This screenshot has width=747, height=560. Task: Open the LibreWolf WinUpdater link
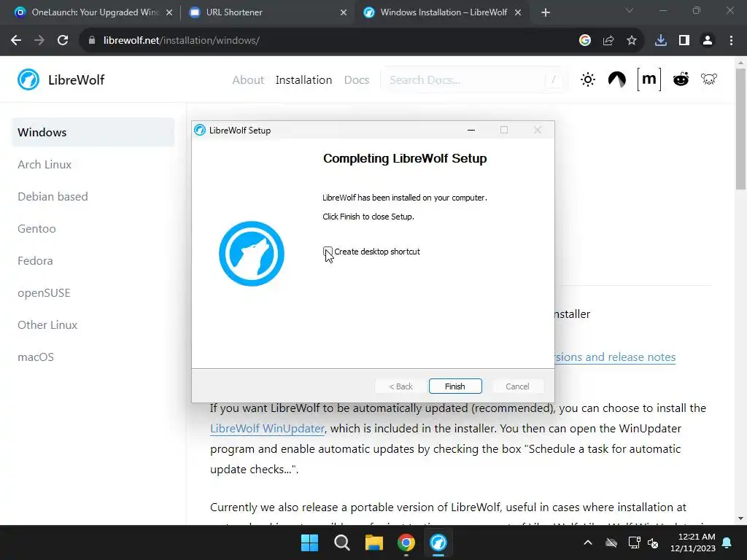coord(267,429)
